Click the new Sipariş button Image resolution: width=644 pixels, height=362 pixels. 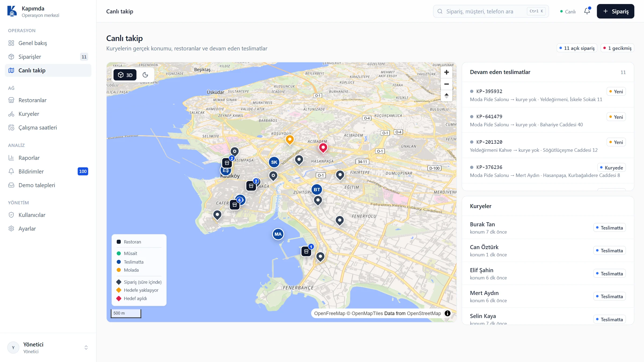[x=616, y=11]
